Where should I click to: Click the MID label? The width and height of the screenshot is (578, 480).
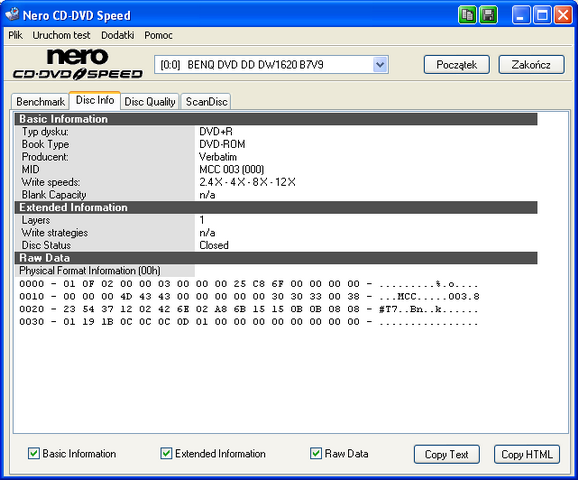pos(30,169)
